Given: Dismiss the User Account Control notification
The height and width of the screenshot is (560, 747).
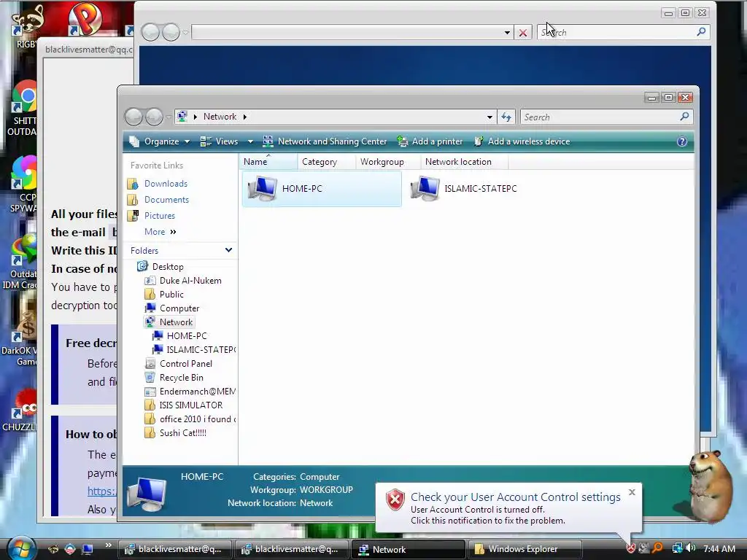Looking at the screenshot, I should 632,492.
